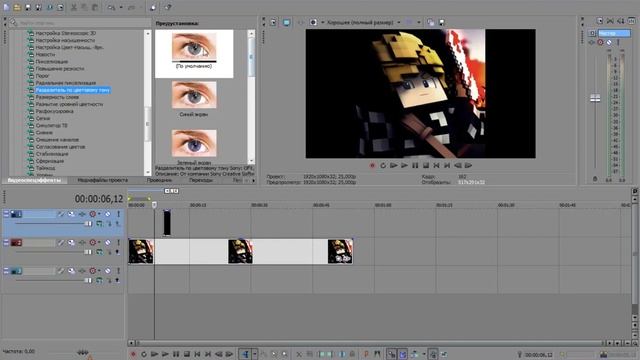Click the compositing mode icon on track 1
Viewport: 640px width, 360px height.
[100, 223]
